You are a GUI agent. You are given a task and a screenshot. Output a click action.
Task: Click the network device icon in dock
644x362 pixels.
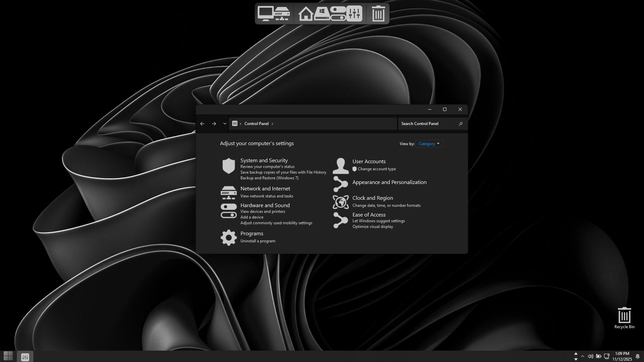(x=282, y=14)
